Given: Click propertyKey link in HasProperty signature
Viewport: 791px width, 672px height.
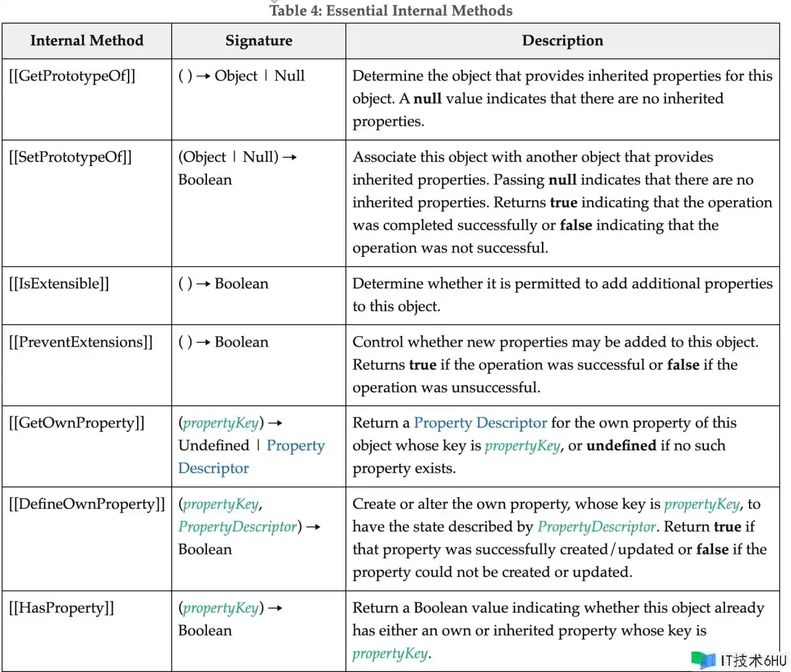Looking at the screenshot, I should [x=221, y=608].
